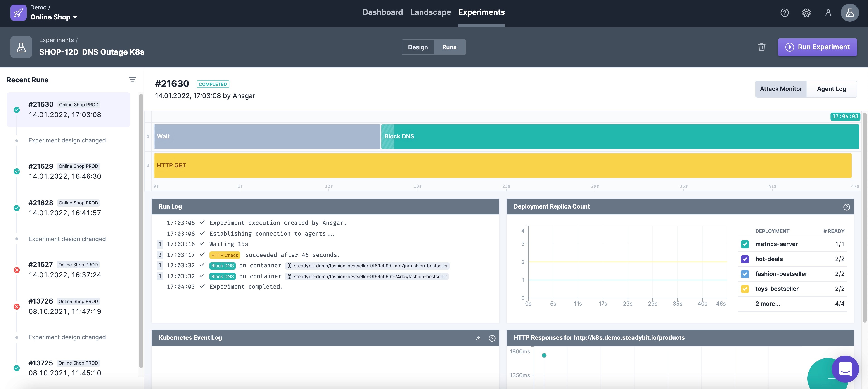Open the Landscape tab
Viewport: 868px width, 389px height.
pos(430,12)
